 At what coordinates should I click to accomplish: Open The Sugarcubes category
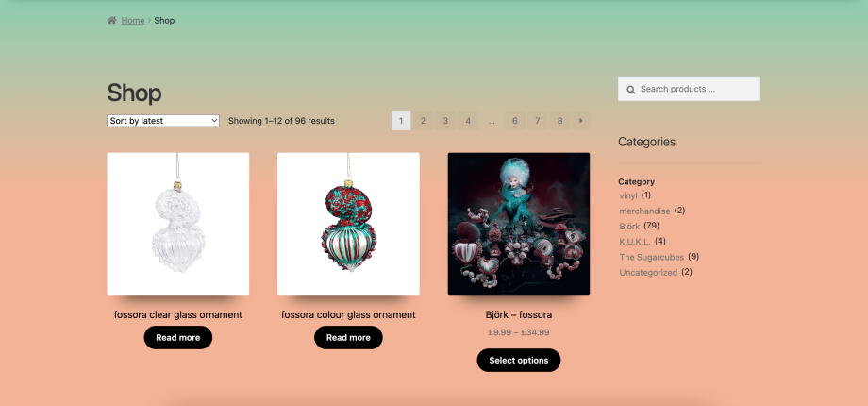(652, 257)
